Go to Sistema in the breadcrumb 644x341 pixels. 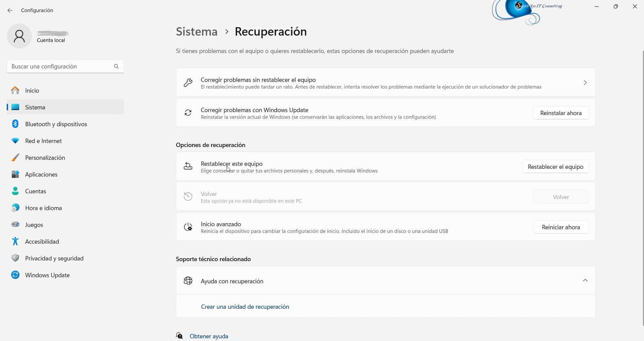197,32
